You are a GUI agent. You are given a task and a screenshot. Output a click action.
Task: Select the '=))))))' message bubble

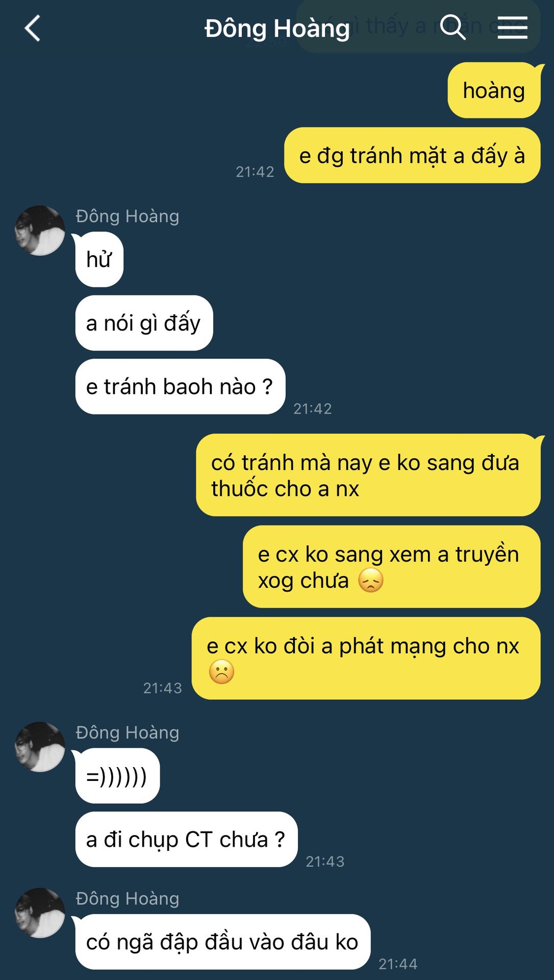click(117, 776)
